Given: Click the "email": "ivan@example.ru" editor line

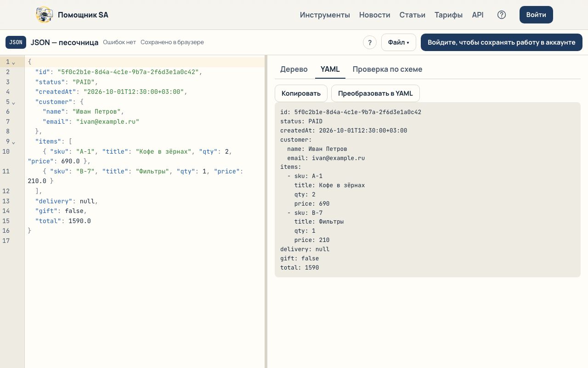Looking at the screenshot, I should (145, 122).
